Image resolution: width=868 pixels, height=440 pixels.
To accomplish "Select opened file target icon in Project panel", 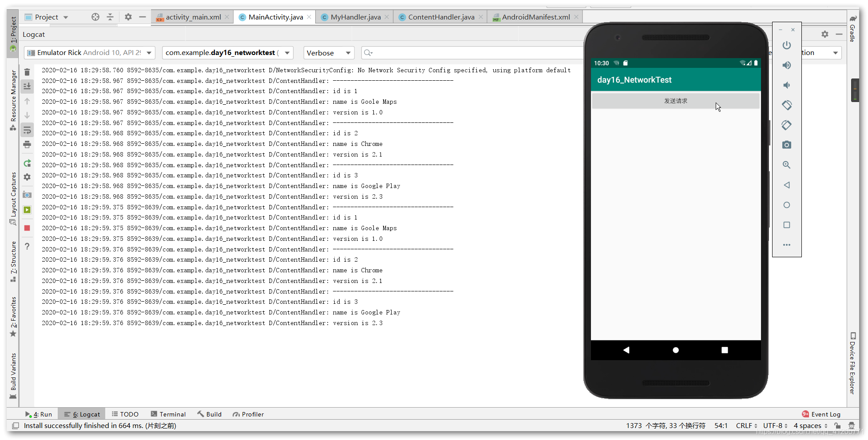I will point(95,17).
